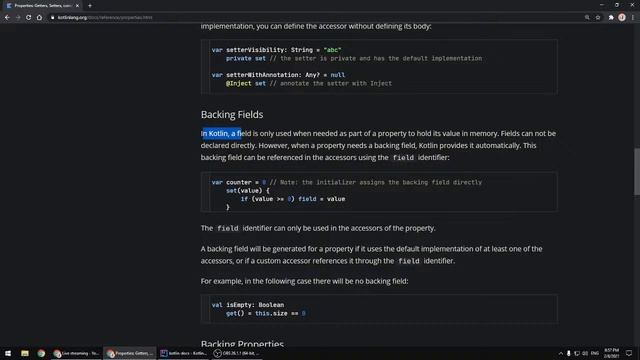Screen dimensions: 640x360
Task: Open a new browser tab
Action: click(90, 6)
